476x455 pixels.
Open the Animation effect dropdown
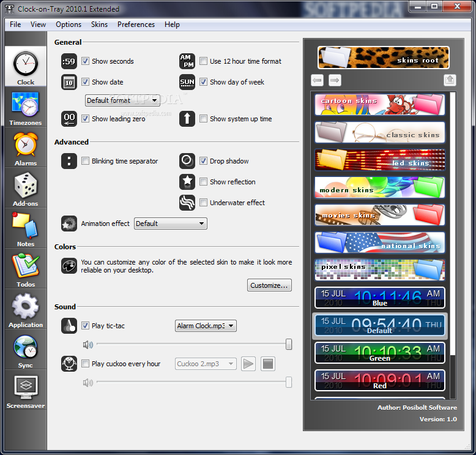(171, 224)
